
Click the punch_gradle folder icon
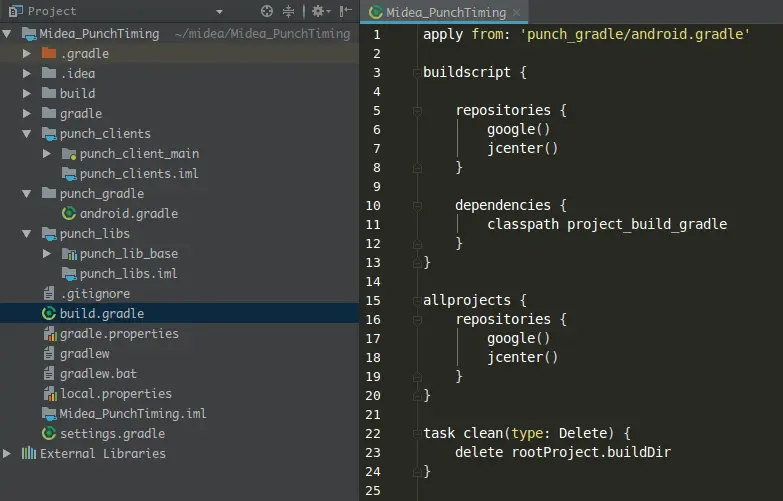point(49,193)
